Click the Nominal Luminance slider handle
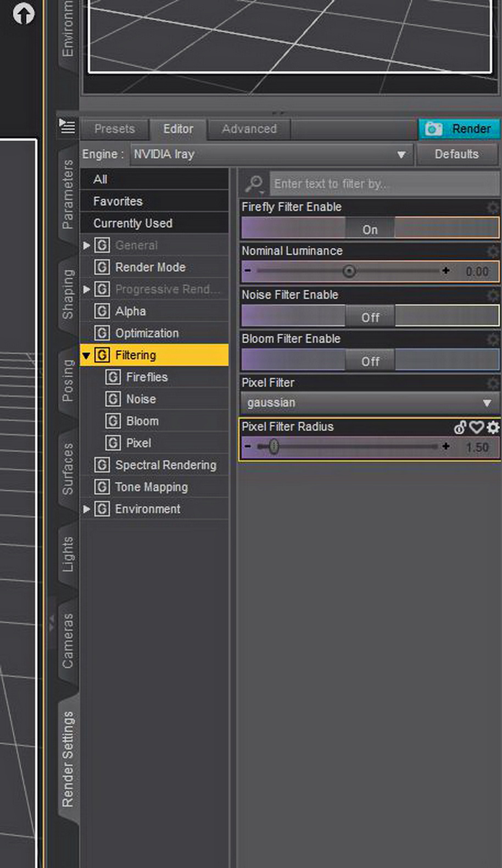Screen dimensions: 502x868 [x=349, y=271]
